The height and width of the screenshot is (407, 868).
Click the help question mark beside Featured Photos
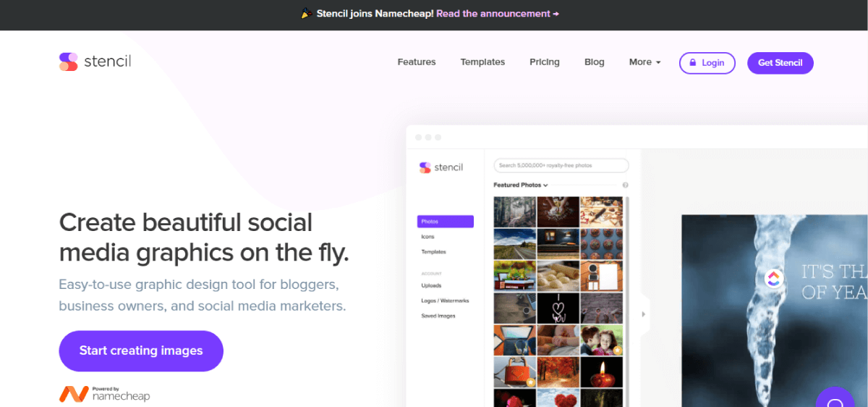click(x=625, y=185)
